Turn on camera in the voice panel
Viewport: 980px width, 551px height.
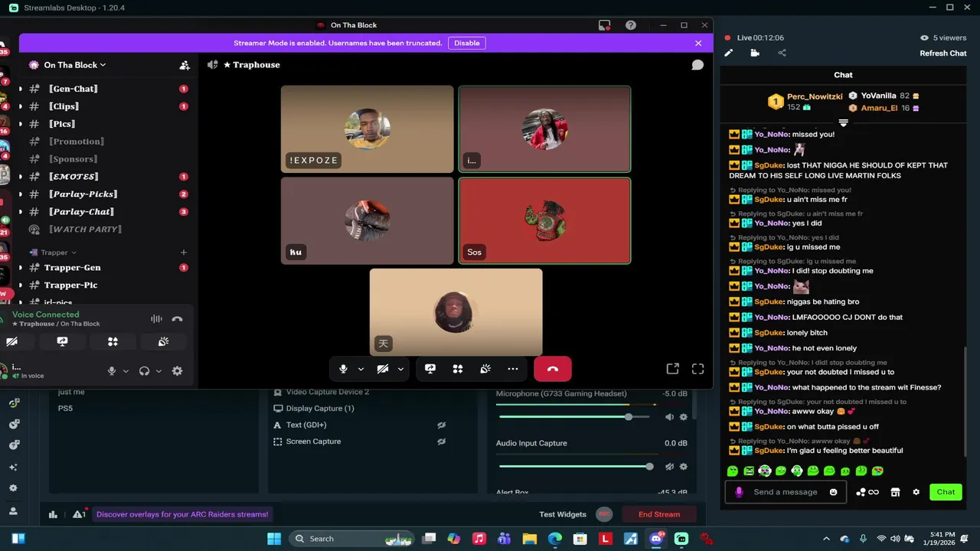[12, 342]
